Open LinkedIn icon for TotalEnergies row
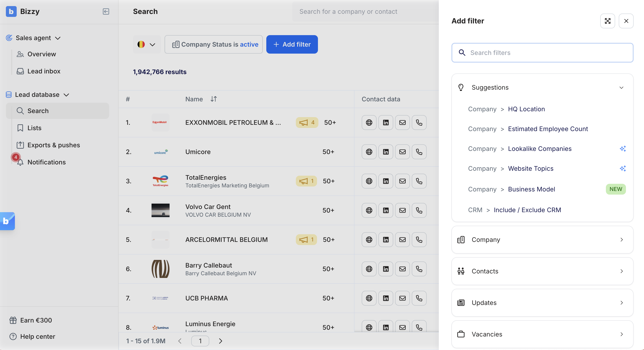This screenshot has height=350, width=644. coord(386,181)
